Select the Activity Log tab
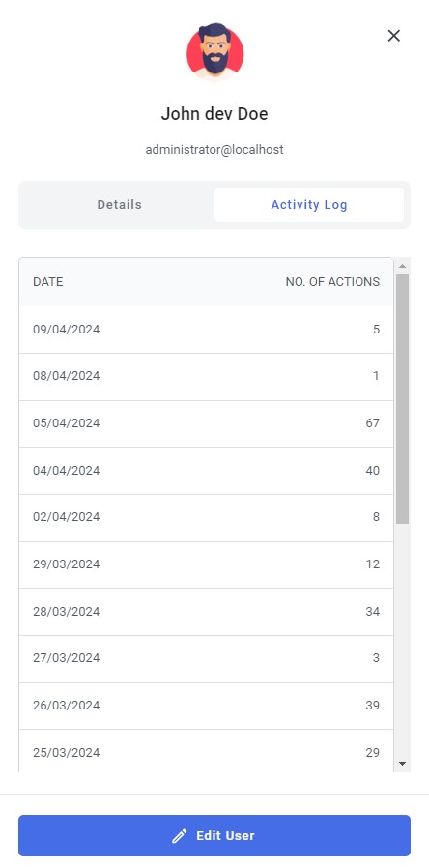The height and width of the screenshot is (868, 429). click(309, 205)
